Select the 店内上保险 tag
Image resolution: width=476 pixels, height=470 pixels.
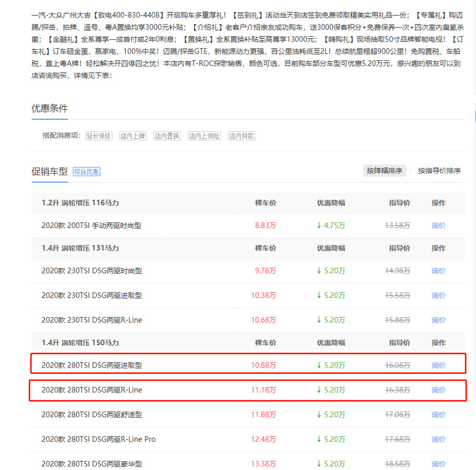[x=204, y=136]
